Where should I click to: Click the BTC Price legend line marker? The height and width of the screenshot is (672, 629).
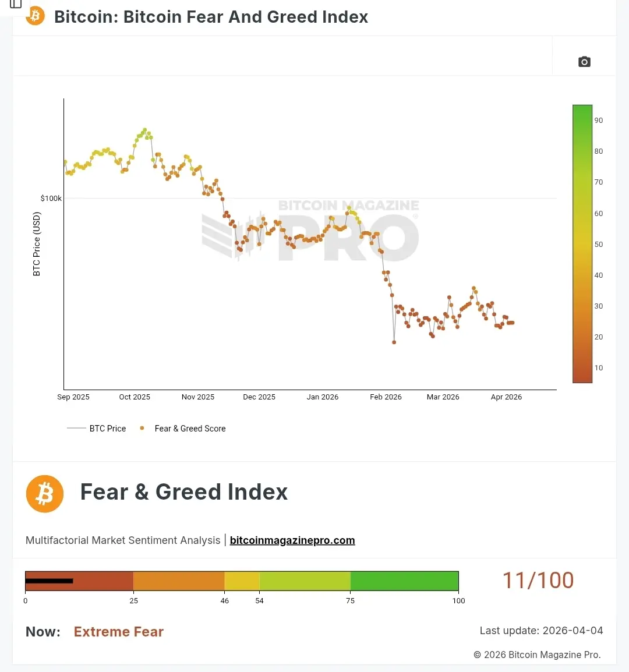point(76,428)
